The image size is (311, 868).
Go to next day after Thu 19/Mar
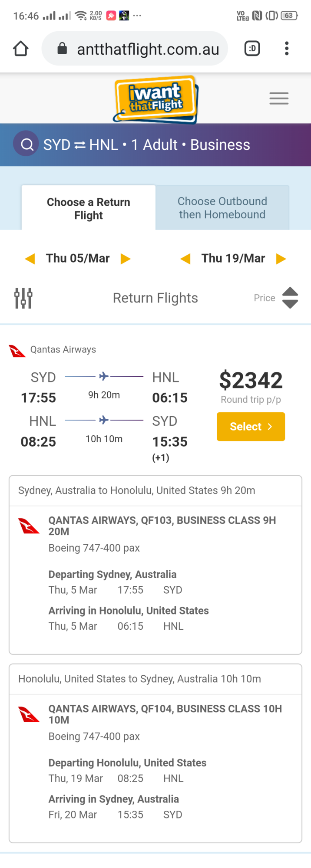point(281,259)
